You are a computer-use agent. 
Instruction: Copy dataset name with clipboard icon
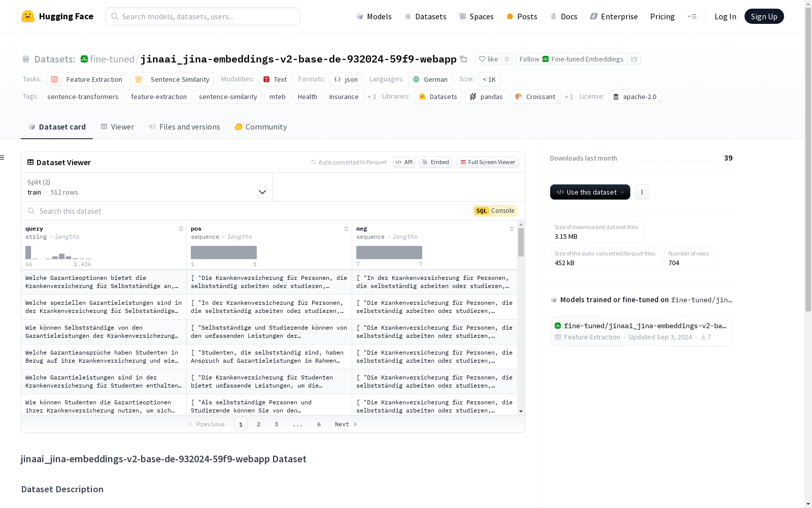point(463,59)
